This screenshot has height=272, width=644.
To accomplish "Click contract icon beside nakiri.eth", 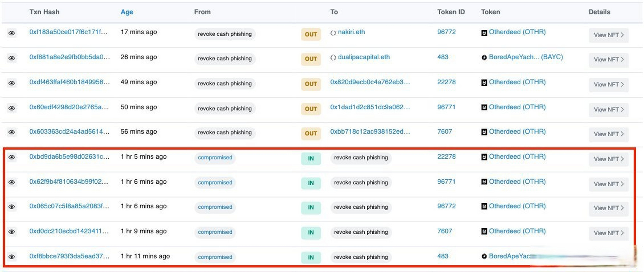I will click(x=333, y=33).
